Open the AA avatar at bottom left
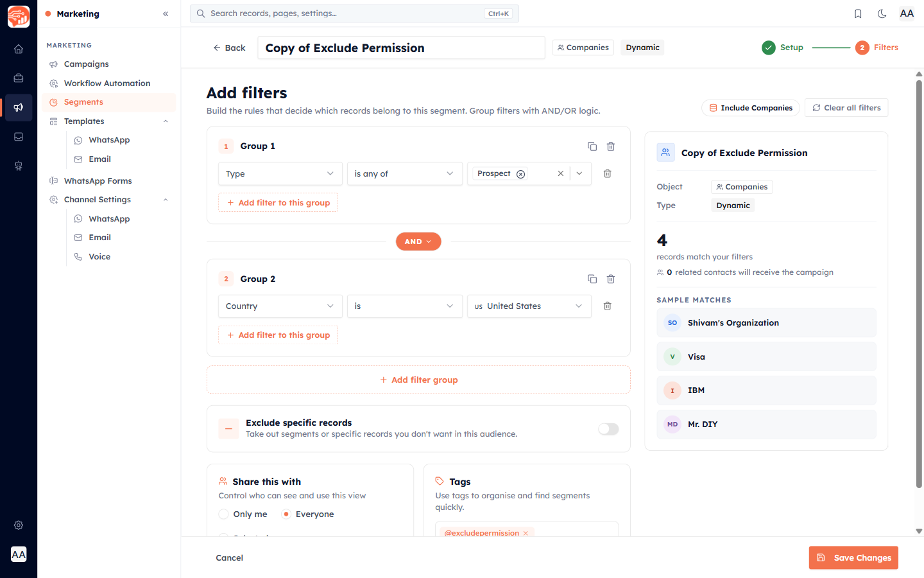Image resolution: width=924 pixels, height=578 pixels. click(19, 554)
